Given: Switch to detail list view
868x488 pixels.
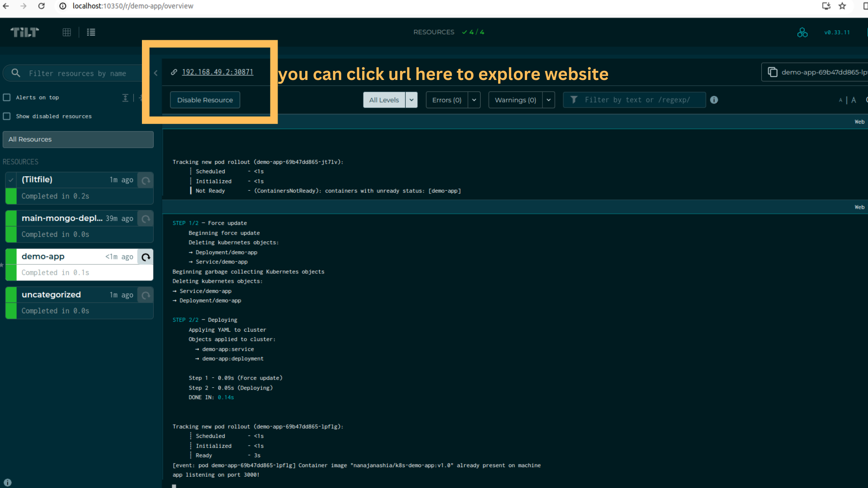Looking at the screenshot, I should 91,32.
